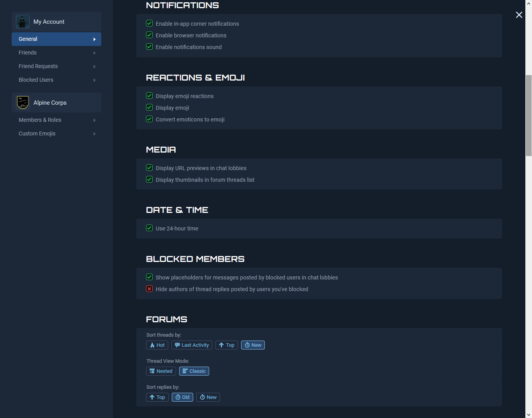The image size is (532, 418).
Task: Click the Alpine Corps emblem icon
Action: point(23,103)
